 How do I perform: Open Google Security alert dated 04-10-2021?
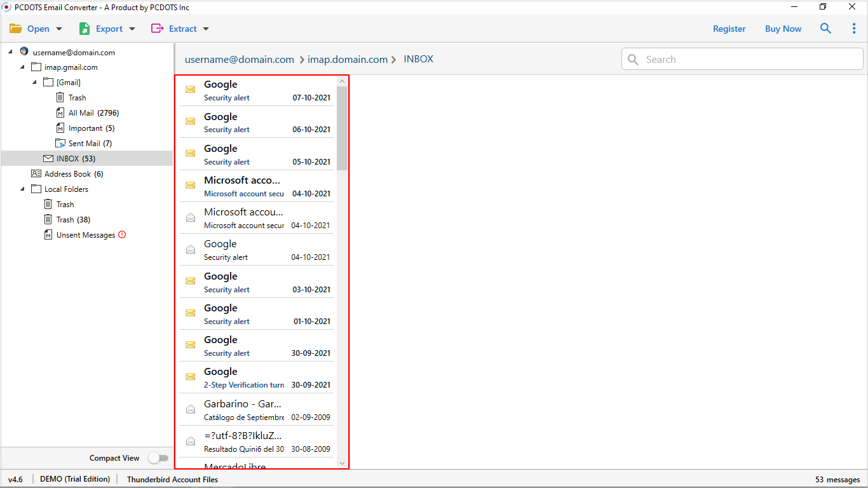(x=256, y=250)
